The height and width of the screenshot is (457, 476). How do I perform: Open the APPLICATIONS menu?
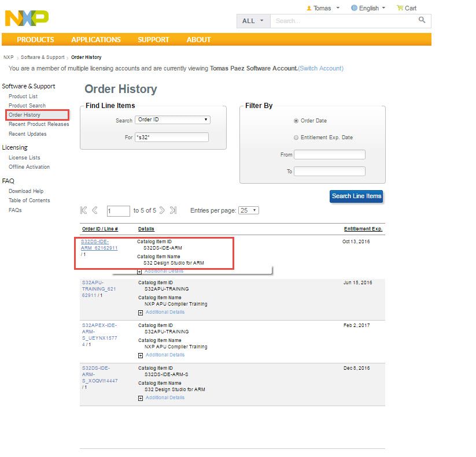[96, 40]
